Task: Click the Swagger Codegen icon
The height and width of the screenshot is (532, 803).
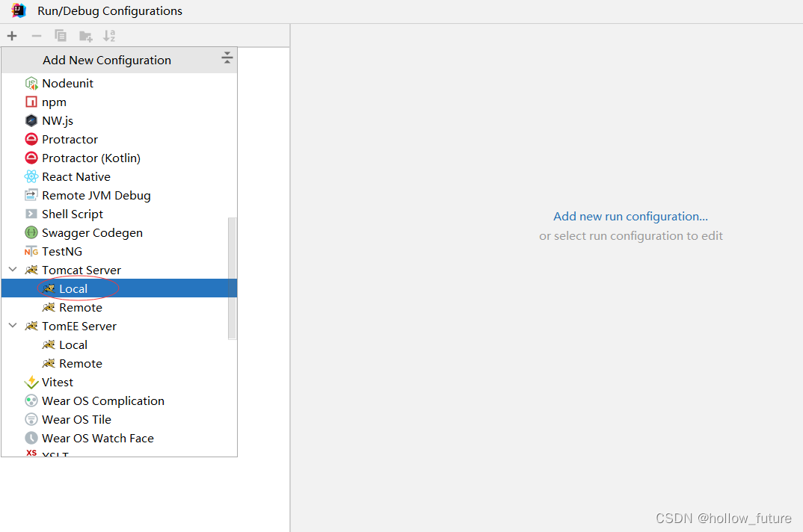Action: tap(31, 233)
